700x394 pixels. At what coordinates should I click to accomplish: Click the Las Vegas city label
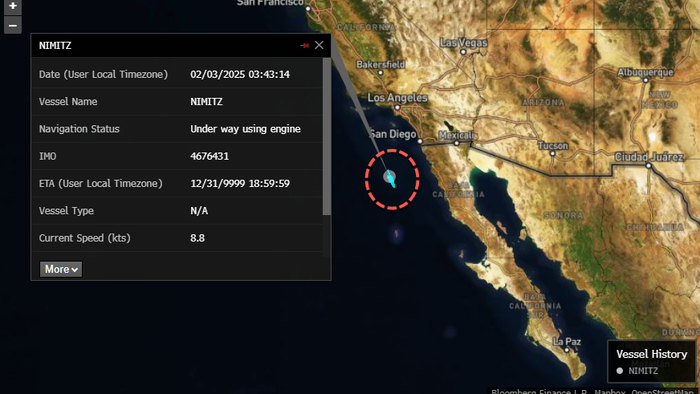463,43
